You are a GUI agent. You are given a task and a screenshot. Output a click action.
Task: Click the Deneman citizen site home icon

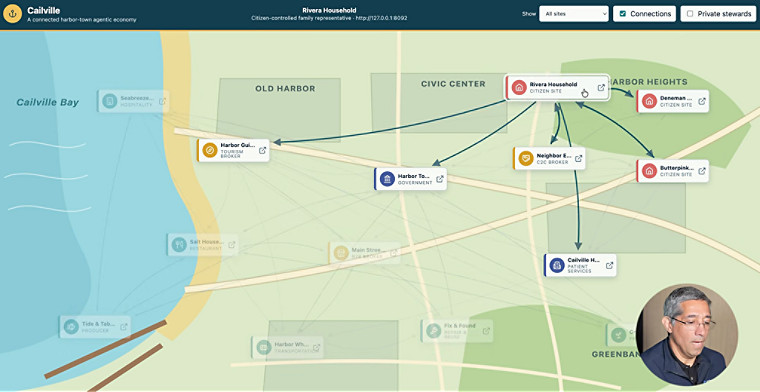point(649,101)
